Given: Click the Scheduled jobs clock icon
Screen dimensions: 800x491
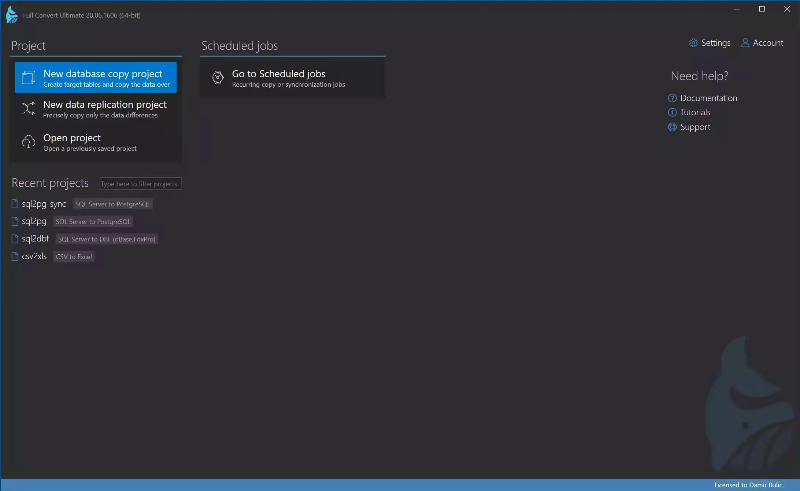Looking at the screenshot, I should coord(217,78).
